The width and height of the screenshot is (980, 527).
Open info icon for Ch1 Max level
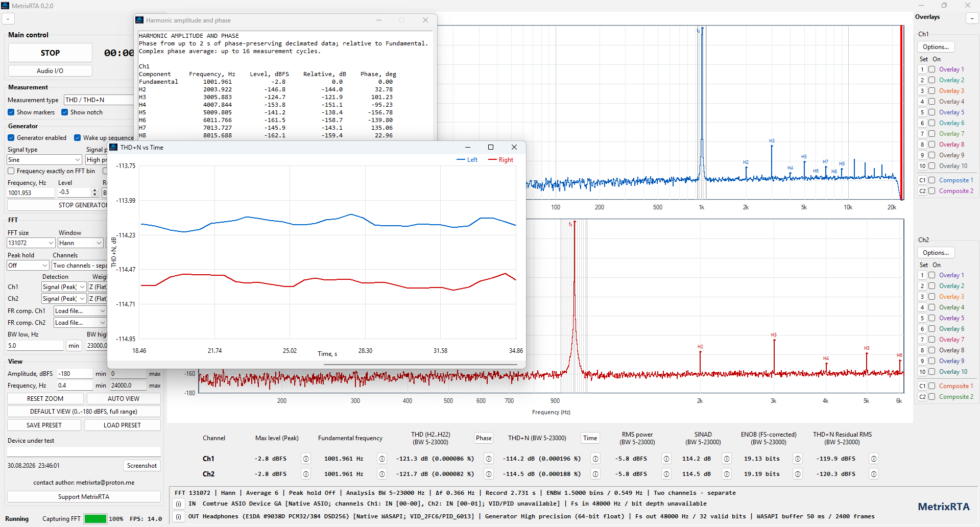point(306,459)
